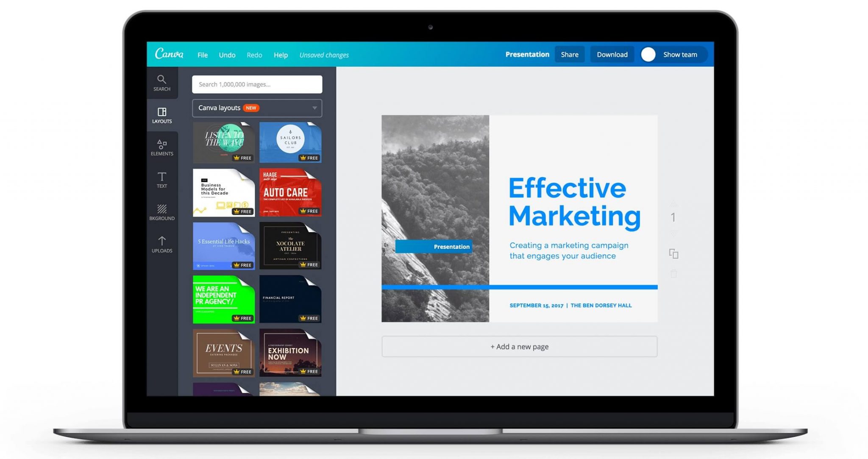This screenshot has height=459, width=868.
Task: Open the File menu
Action: coord(203,55)
